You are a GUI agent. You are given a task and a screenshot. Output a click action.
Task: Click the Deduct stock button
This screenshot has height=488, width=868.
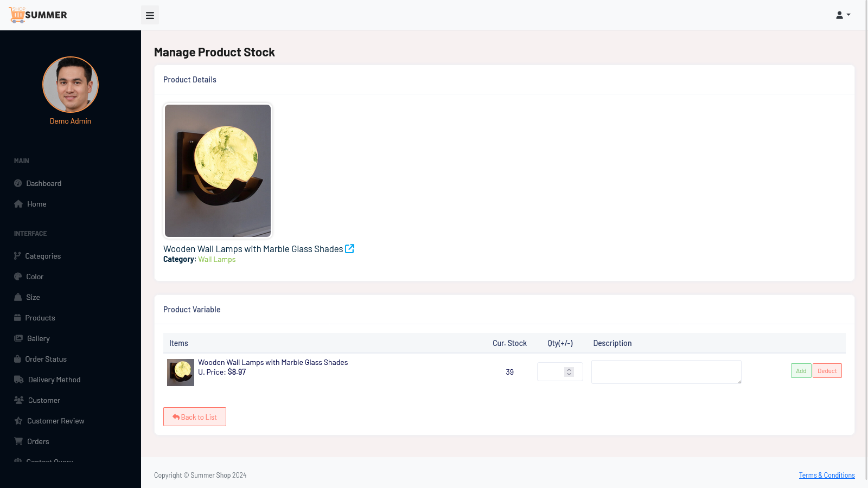coord(827,371)
